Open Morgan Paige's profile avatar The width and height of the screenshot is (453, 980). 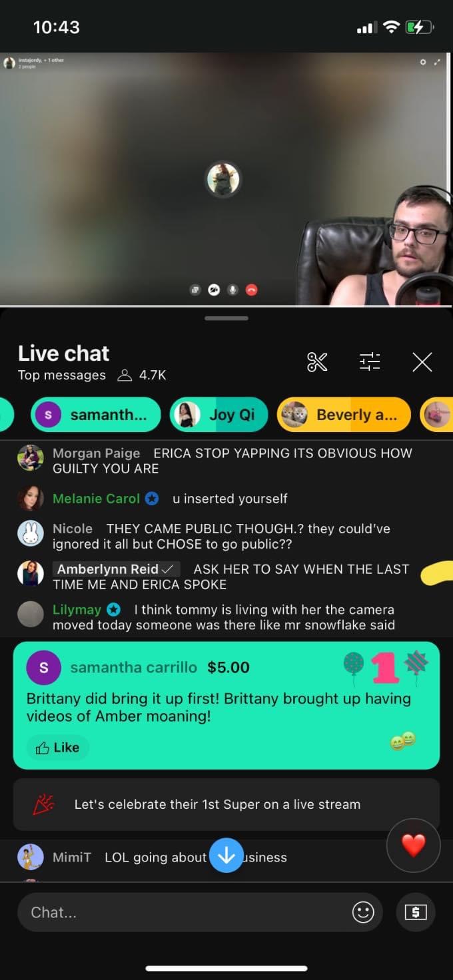[31, 458]
